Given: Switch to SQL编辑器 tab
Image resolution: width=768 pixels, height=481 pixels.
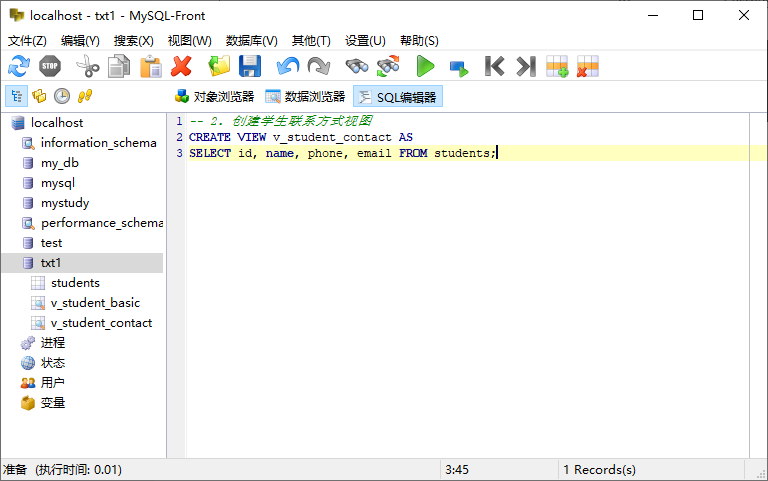Looking at the screenshot, I should point(398,96).
